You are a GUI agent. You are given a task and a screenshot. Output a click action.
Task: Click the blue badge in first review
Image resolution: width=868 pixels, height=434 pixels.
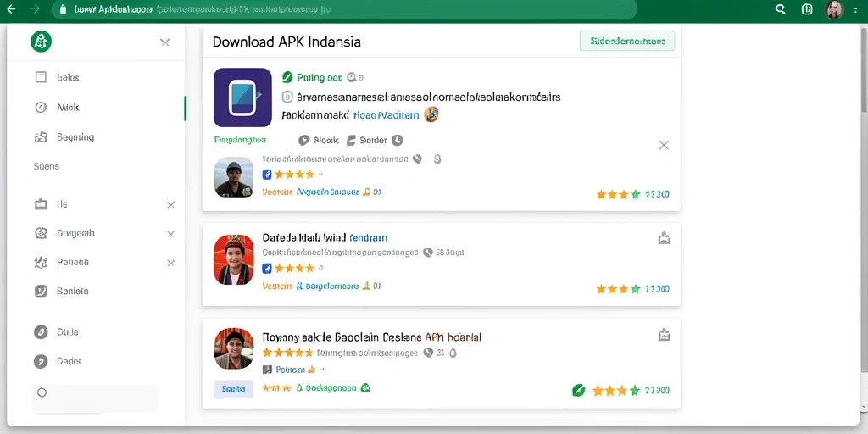[x=267, y=175]
